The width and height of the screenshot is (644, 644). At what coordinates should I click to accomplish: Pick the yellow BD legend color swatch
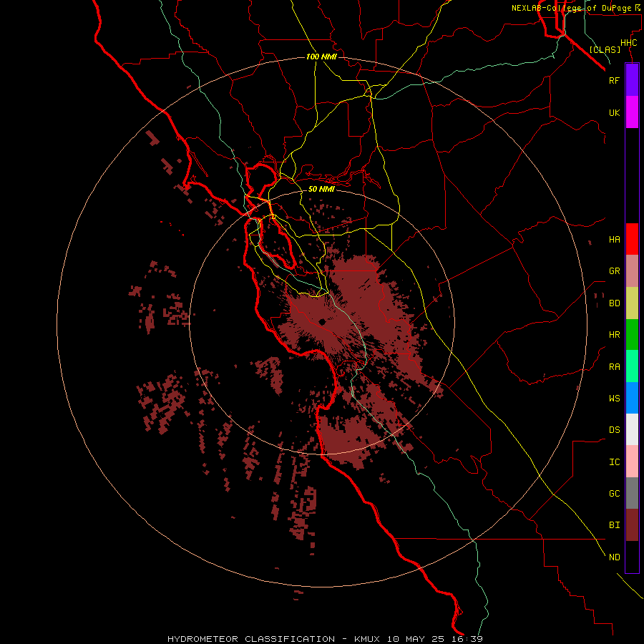(x=632, y=303)
